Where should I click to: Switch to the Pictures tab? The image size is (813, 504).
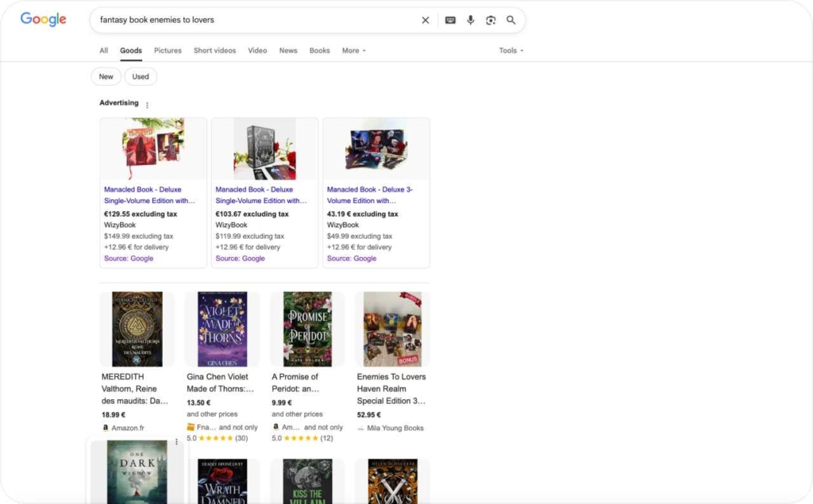click(168, 51)
